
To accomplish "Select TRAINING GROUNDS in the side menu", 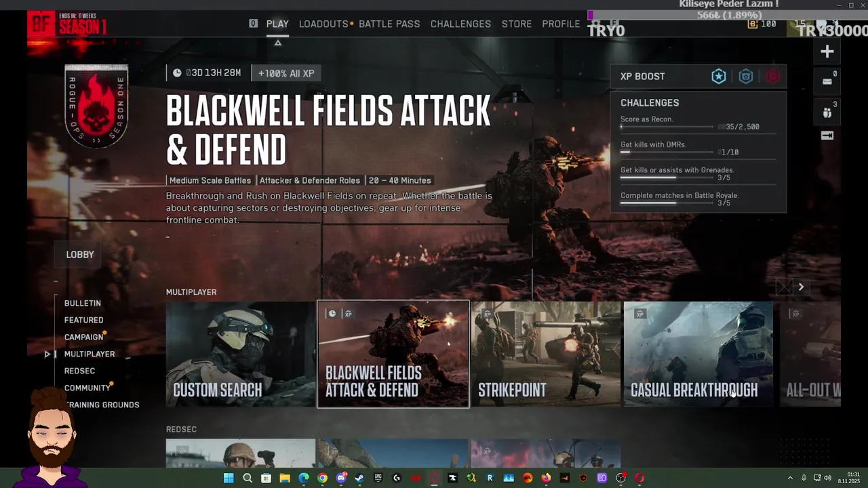I will 102,405.
